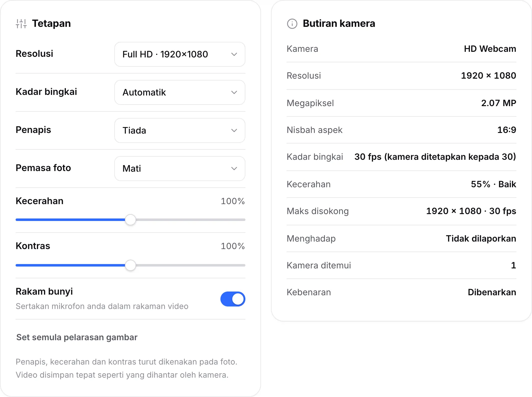Click the 2.07 MP megapixel value
The image size is (532, 397).
tap(499, 103)
